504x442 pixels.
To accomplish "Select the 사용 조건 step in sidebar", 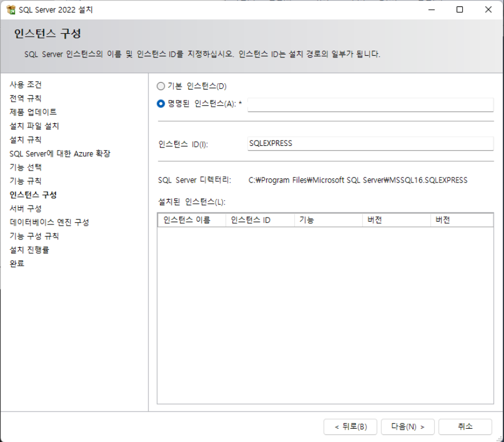I will pos(26,84).
